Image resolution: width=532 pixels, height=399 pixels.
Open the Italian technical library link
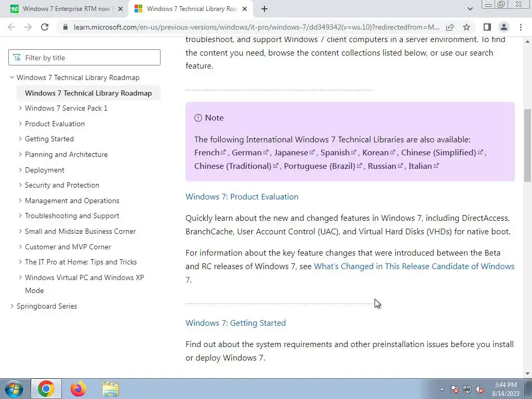click(424, 166)
